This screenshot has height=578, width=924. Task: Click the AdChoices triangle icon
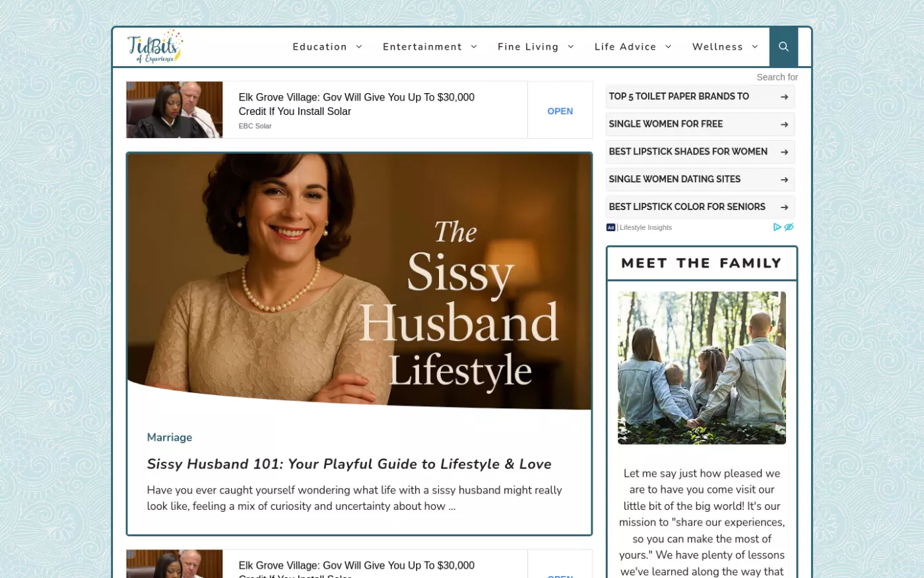777,227
